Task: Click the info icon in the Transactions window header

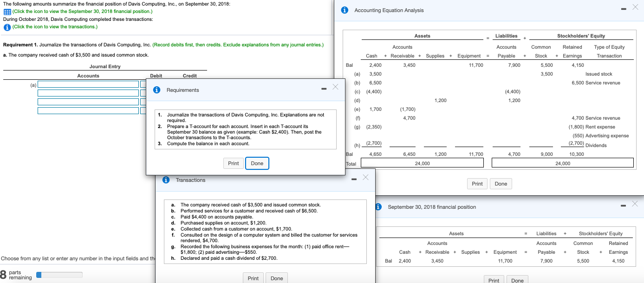Action: (x=166, y=180)
